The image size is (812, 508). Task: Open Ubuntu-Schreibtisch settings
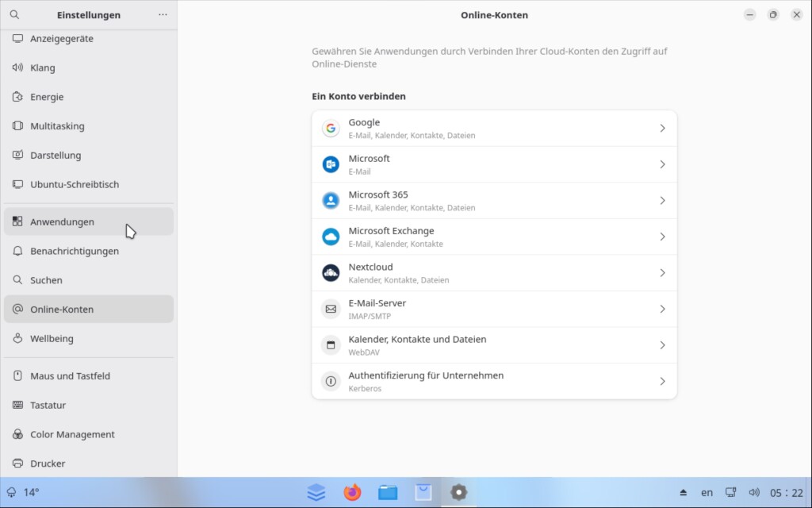coord(89,184)
